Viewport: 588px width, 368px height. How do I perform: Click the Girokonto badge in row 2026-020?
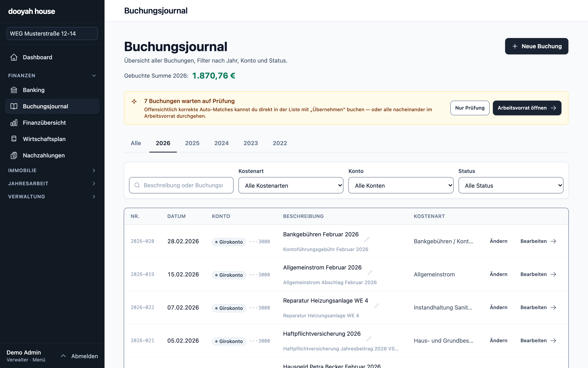pyautogui.click(x=229, y=242)
